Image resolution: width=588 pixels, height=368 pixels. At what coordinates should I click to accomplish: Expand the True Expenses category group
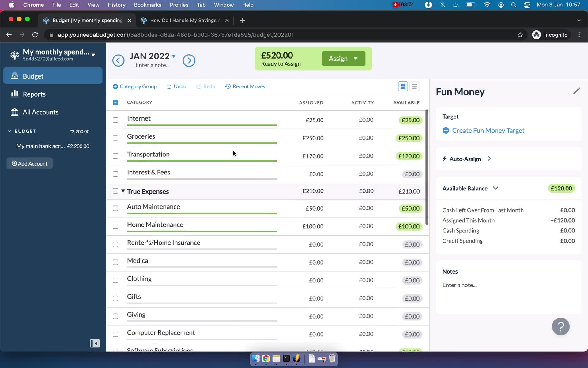coord(123,191)
